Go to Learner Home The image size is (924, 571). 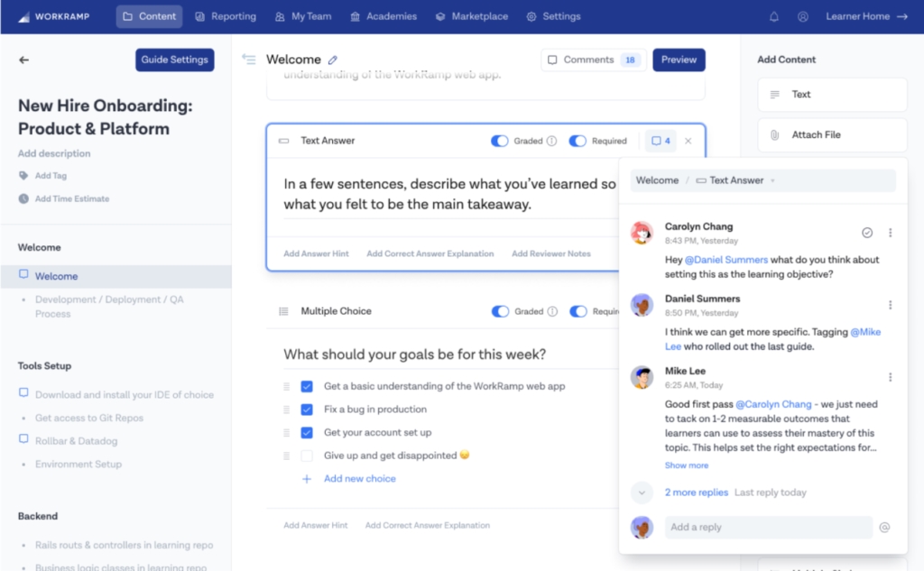866,16
